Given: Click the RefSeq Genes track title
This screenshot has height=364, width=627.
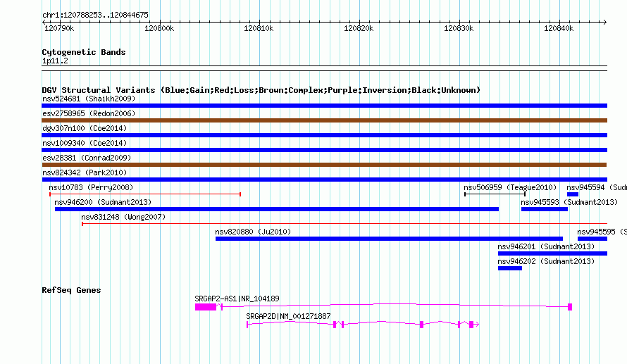Looking at the screenshot, I should (x=71, y=290).
